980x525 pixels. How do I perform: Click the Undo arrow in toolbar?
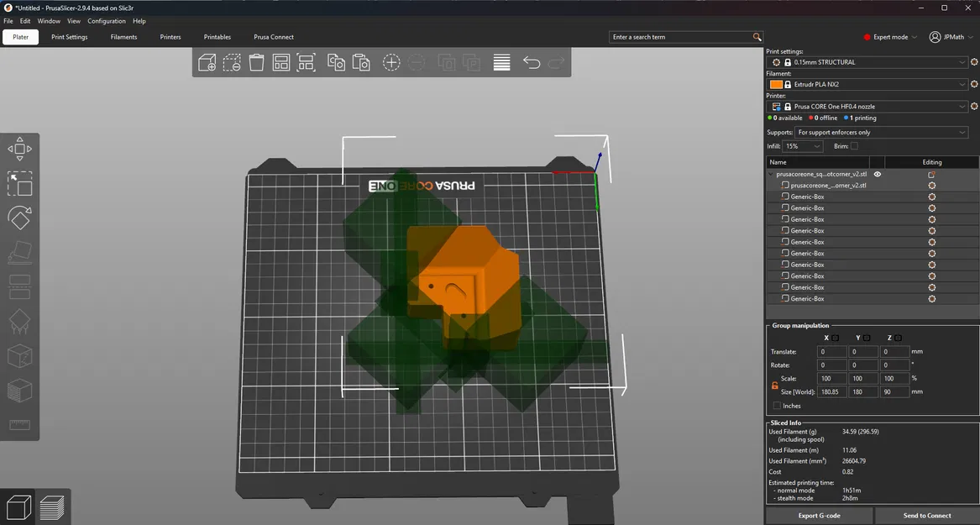[x=532, y=62]
